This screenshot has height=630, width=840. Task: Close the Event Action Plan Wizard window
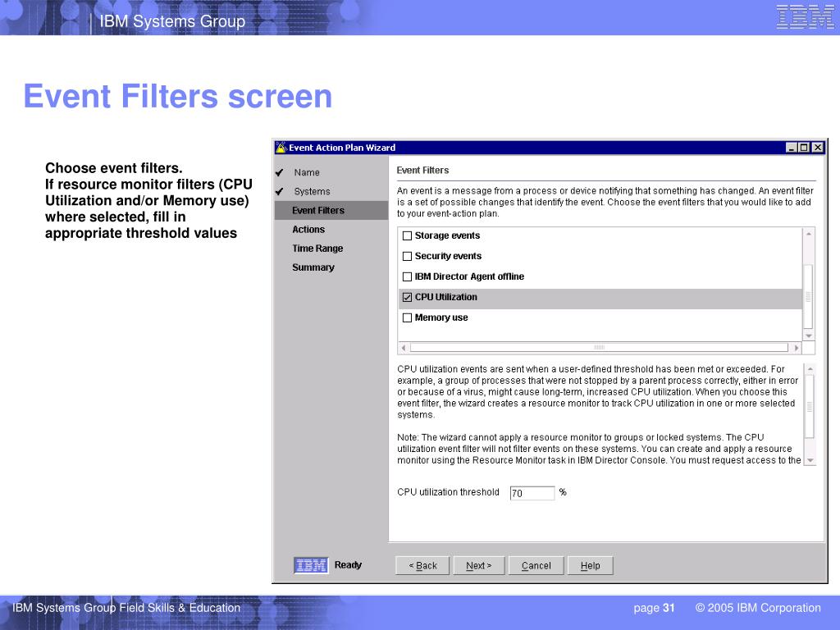click(x=817, y=148)
